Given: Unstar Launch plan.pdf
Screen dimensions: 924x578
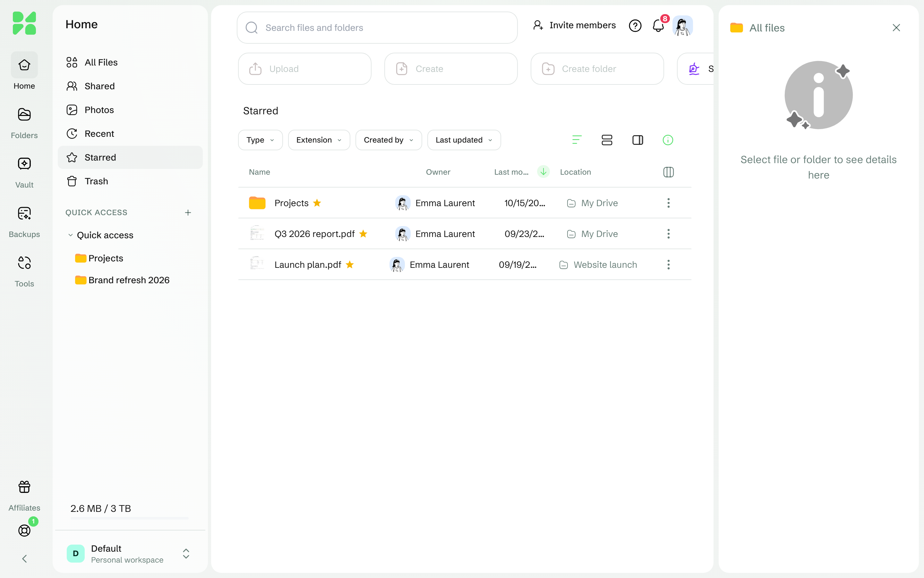Looking at the screenshot, I should point(350,265).
